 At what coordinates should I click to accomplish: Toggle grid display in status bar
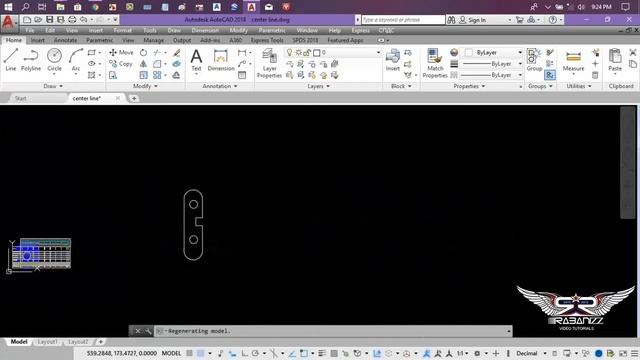(x=190, y=353)
